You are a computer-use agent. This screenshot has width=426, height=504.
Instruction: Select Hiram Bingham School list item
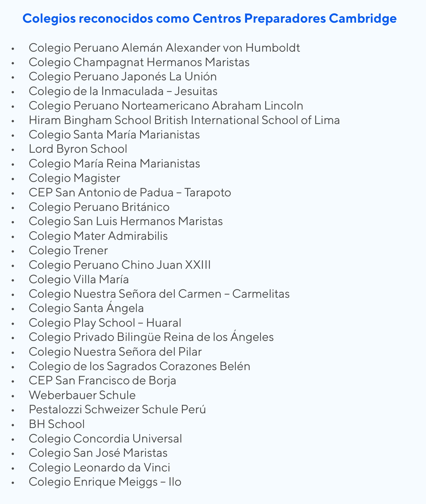pyautogui.click(x=184, y=120)
